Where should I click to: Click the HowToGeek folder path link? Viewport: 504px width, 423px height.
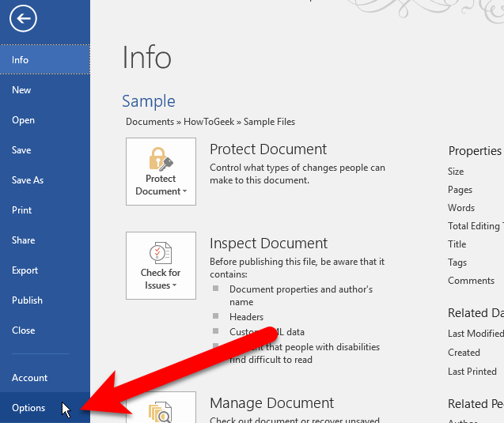(209, 122)
